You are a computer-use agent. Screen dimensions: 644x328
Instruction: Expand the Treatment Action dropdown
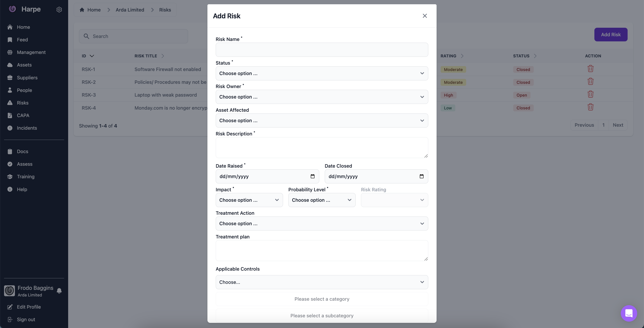322,224
